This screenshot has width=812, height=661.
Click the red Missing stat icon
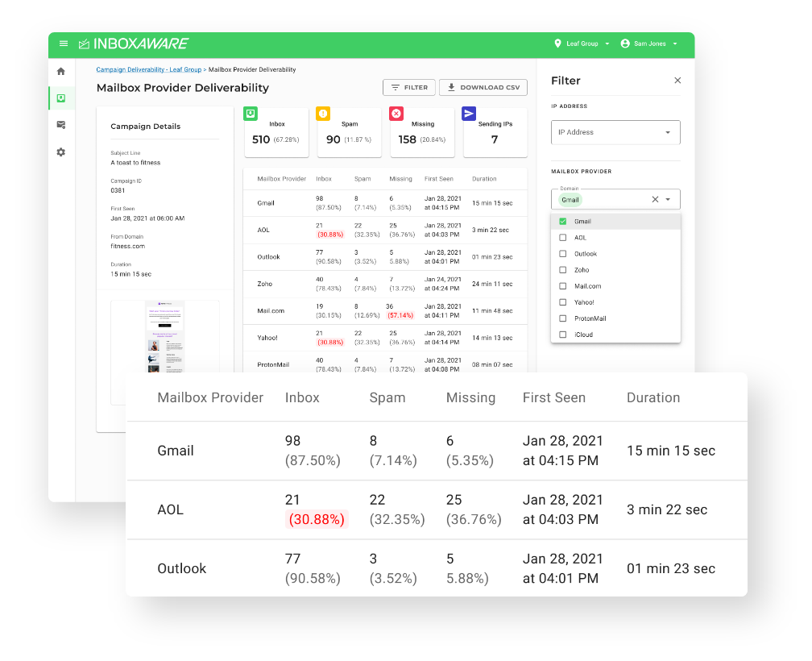396,114
